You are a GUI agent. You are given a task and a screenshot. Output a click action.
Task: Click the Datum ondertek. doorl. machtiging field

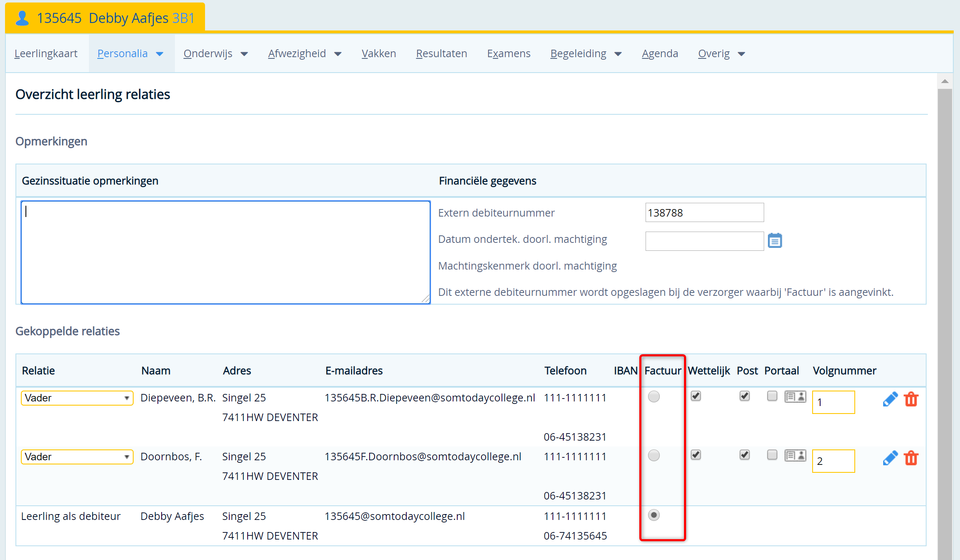(704, 241)
